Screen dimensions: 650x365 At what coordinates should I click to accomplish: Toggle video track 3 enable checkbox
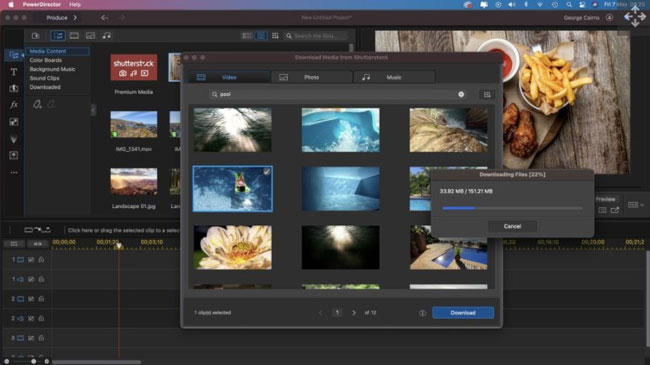pyautogui.click(x=31, y=338)
